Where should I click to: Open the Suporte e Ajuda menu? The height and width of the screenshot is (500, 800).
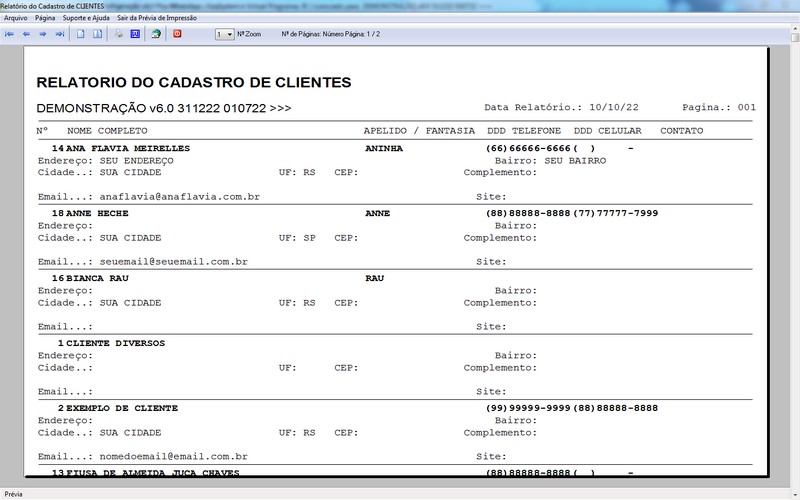pos(86,18)
